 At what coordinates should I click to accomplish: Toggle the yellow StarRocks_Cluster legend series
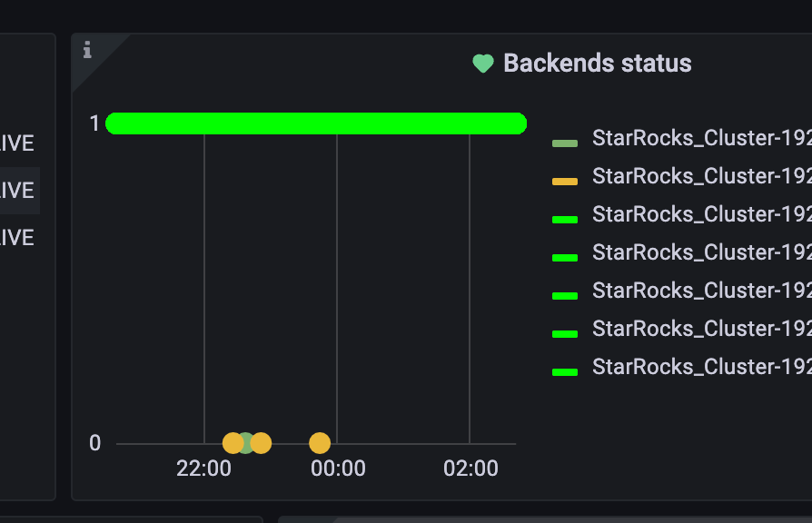coord(701,176)
